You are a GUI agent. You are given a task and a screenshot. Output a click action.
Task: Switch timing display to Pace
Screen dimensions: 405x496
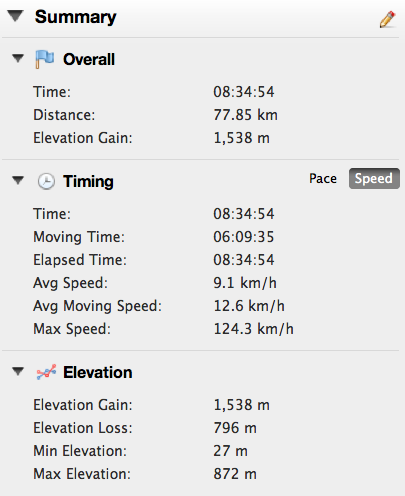coord(323,178)
